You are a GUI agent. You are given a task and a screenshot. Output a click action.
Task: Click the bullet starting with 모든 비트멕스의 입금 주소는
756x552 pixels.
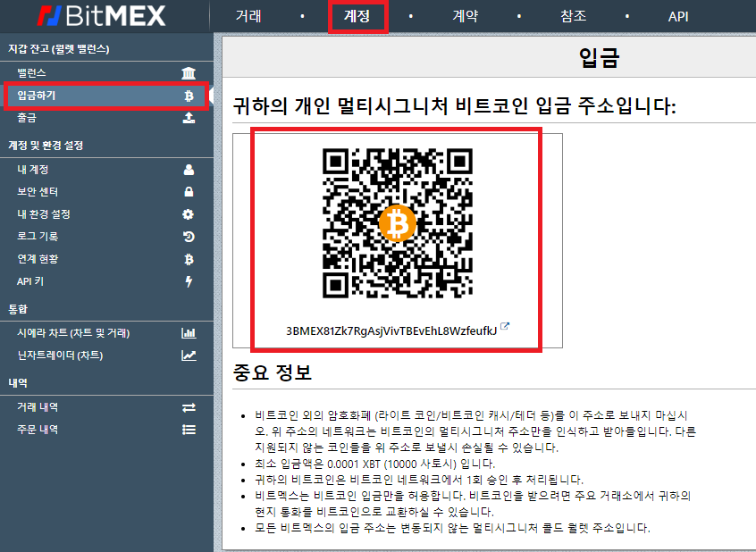point(452,528)
